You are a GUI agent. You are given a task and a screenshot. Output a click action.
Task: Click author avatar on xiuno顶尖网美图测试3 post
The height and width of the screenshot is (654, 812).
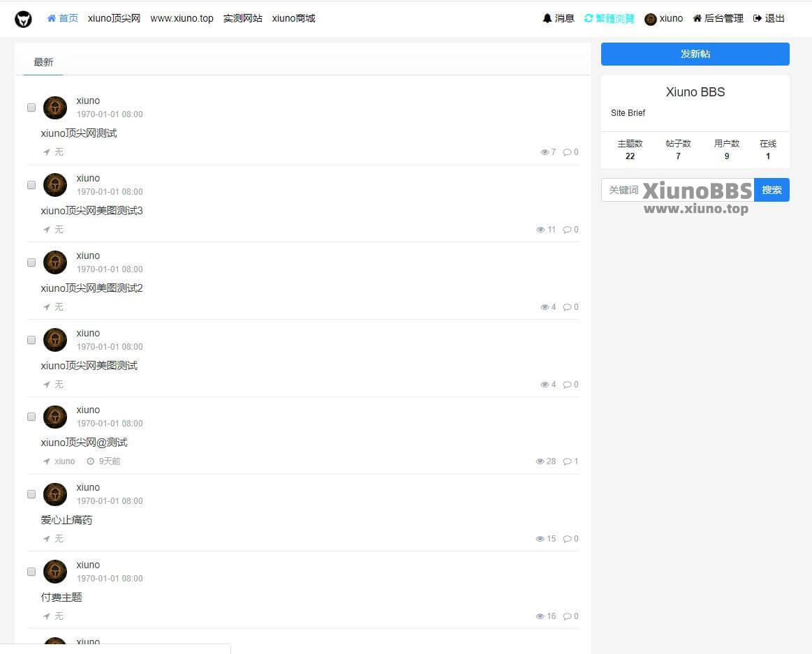[x=55, y=185]
